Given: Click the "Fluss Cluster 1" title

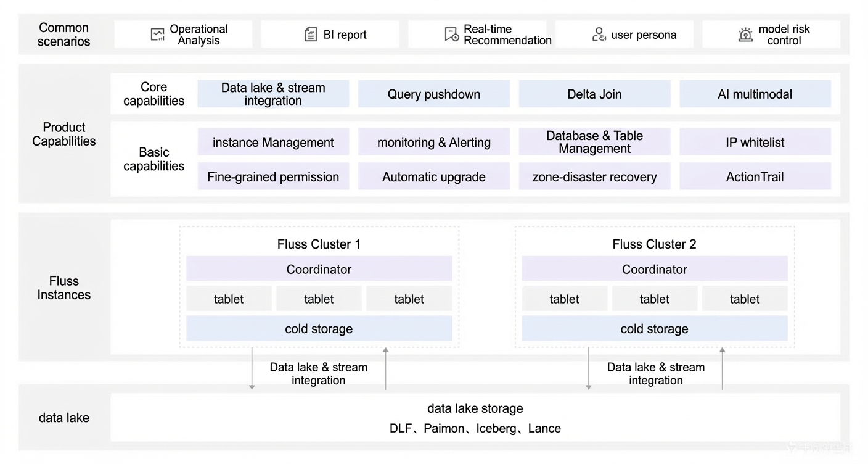Looking at the screenshot, I should pos(319,244).
